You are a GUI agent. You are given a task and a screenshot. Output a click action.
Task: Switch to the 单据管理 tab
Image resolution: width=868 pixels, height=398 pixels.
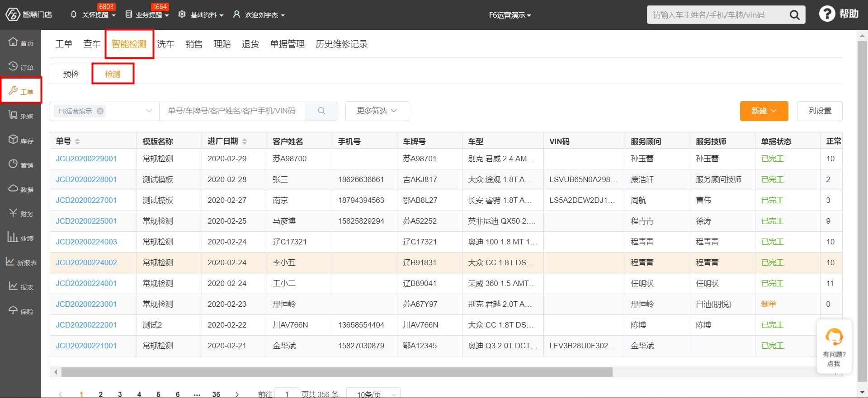(x=288, y=44)
